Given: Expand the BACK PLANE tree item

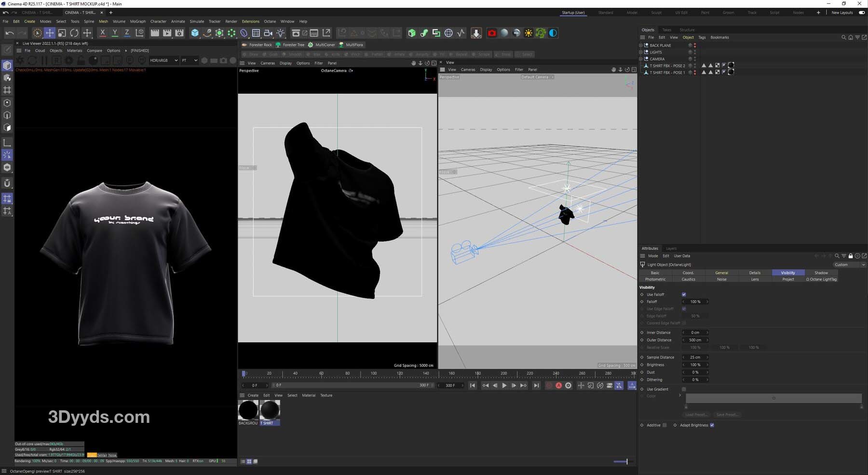Looking at the screenshot, I should [x=641, y=45].
